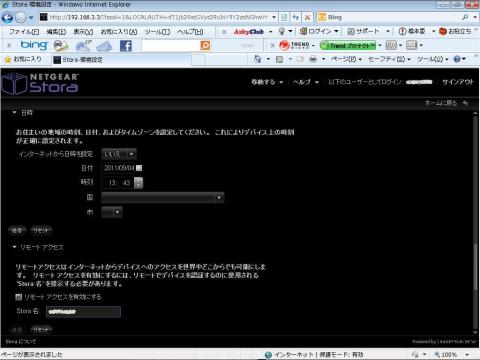
Task: Click the サインアウト link
Action: point(458,82)
